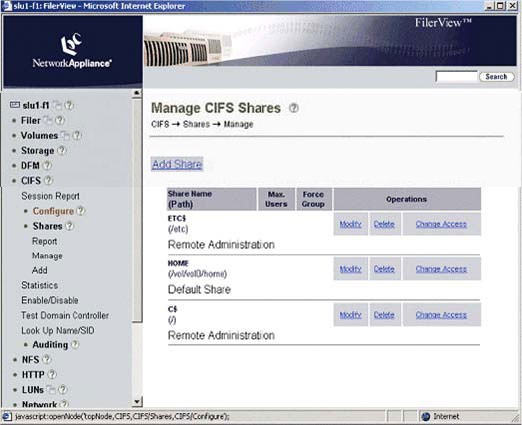Expand the HTTP section in sidebar
Image resolution: width=522 pixels, height=425 pixels.
point(33,375)
